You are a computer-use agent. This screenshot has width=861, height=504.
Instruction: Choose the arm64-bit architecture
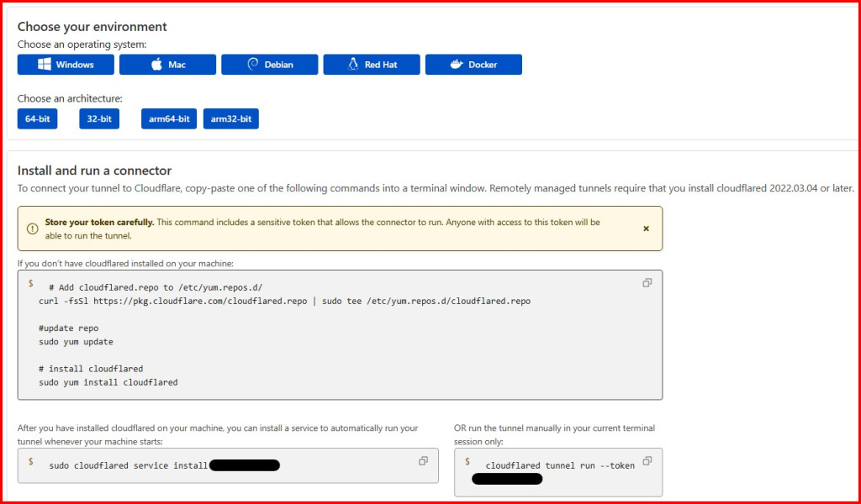click(169, 119)
